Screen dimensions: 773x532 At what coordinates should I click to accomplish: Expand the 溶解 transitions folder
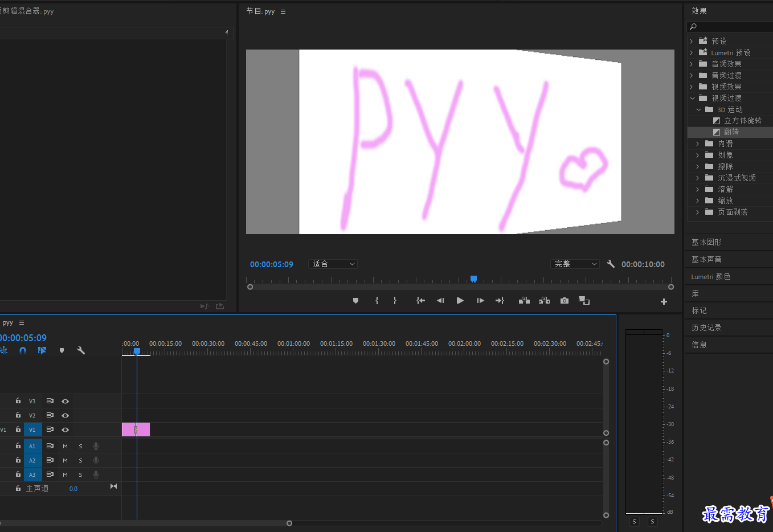[697, 189]
